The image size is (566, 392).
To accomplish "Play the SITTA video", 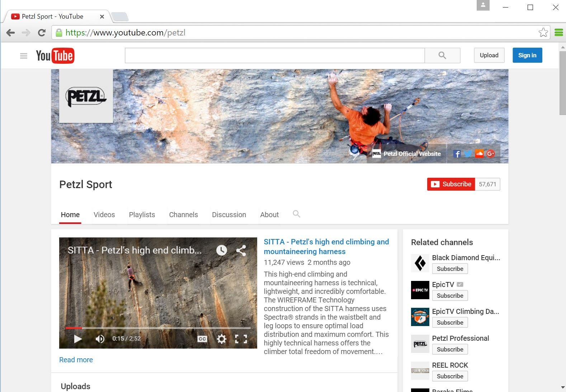I will [78, 339].
